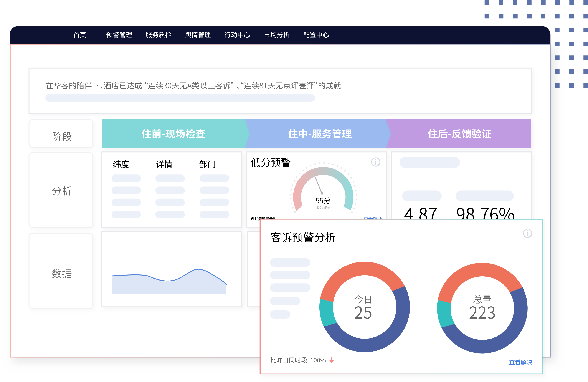588x382 pixels.
Task: Open 行动中心 navigation item
Action: pos(237,35)
